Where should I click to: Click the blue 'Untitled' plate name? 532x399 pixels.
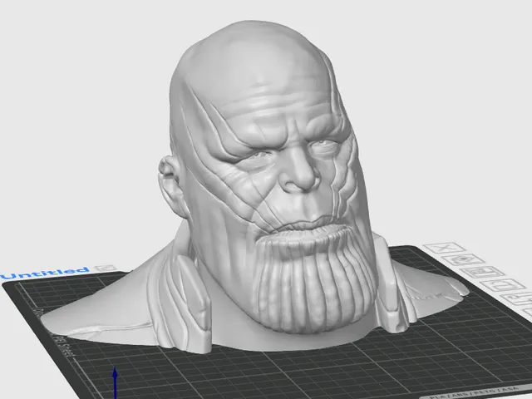click(x=45, y=273)
